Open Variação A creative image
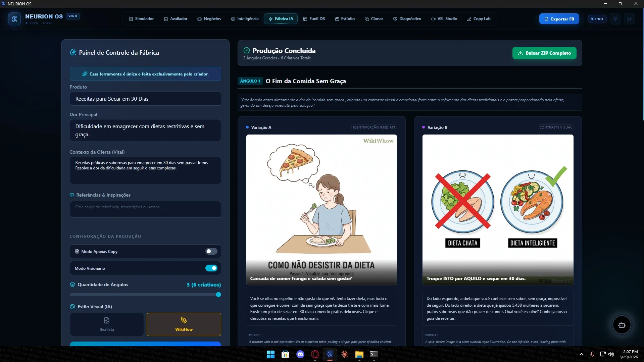This screenshot has height=362, width=644. (321, 210)
